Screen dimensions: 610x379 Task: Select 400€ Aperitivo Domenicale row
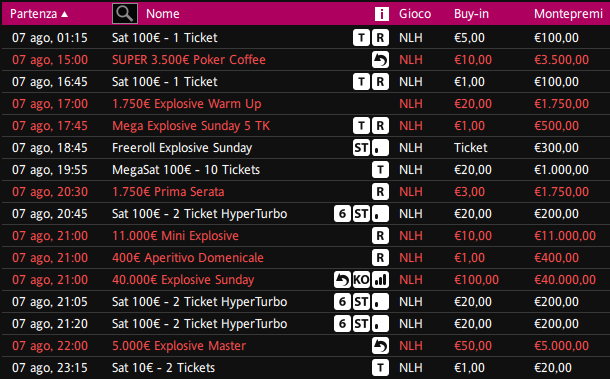click(305, 258)
